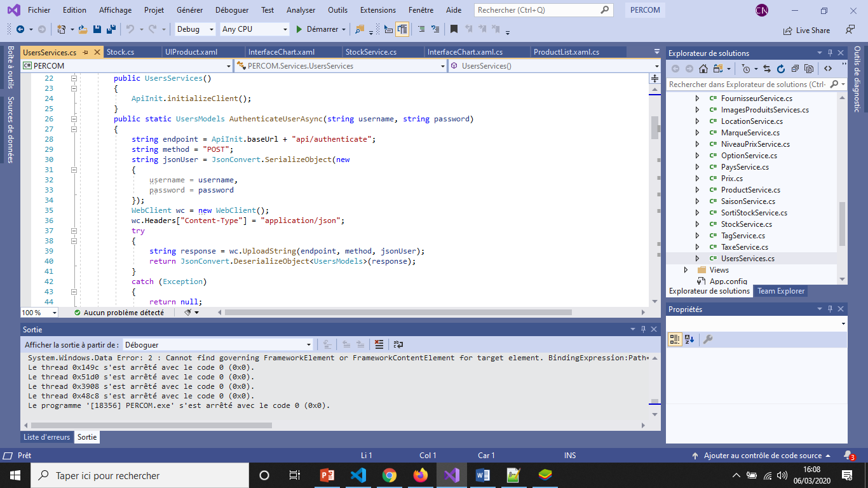Screen dimensions: 868x488
Task: Click the Find in Files icon
Action: [360, 29]
